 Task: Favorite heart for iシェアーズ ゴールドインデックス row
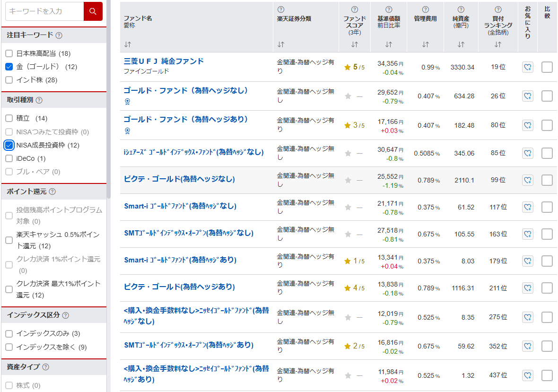click(528, 153)
